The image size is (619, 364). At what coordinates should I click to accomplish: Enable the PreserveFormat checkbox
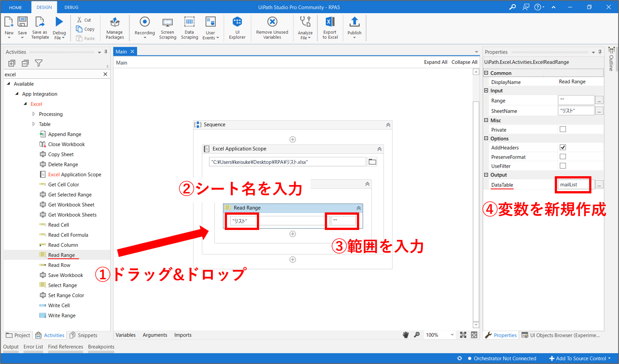click(563, 157)
